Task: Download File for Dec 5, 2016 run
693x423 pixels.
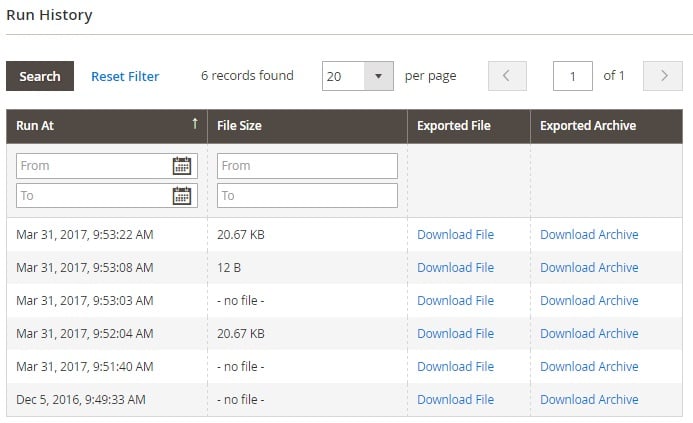Action: click(455, 400)
